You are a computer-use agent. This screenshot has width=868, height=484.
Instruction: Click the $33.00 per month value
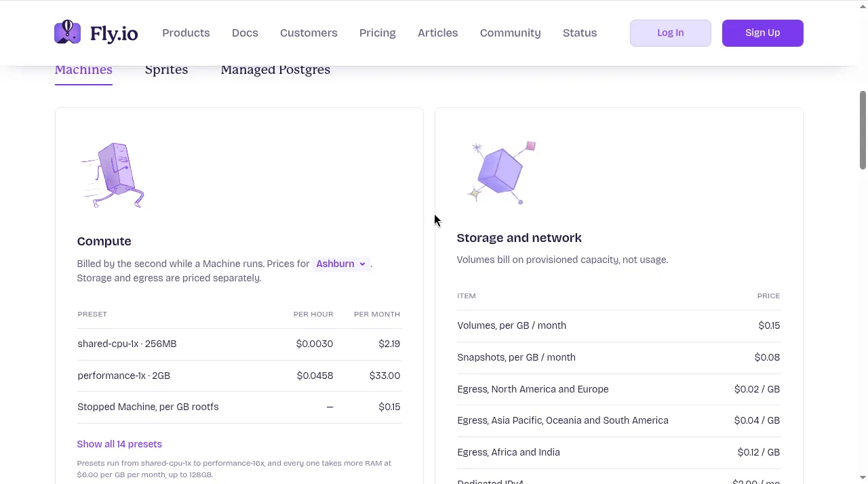(x=384, y=376)
